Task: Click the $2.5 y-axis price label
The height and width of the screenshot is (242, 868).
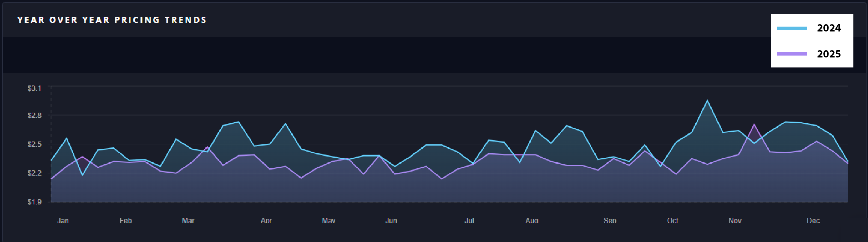Action: pos(34,144)
